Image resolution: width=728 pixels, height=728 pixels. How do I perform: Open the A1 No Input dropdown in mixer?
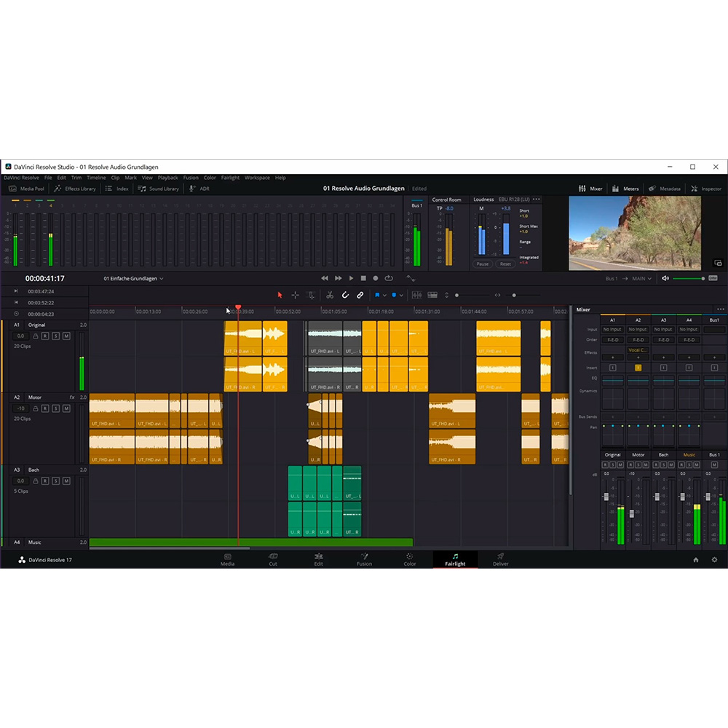click(612, 329)
